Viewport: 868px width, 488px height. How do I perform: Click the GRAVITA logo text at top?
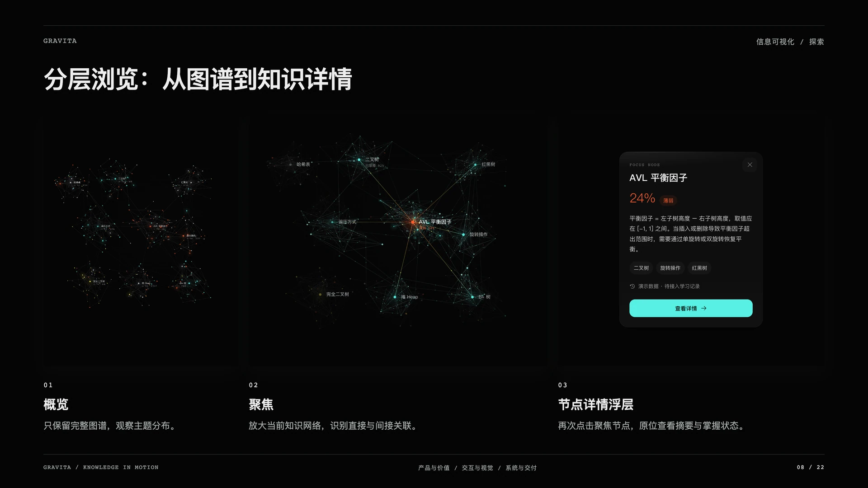pyautogui.click(x=60, y=41)
